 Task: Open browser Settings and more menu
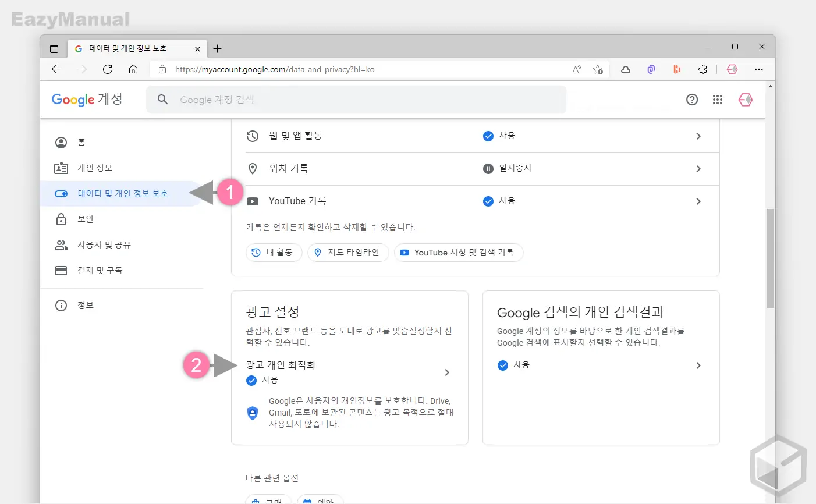758,69
